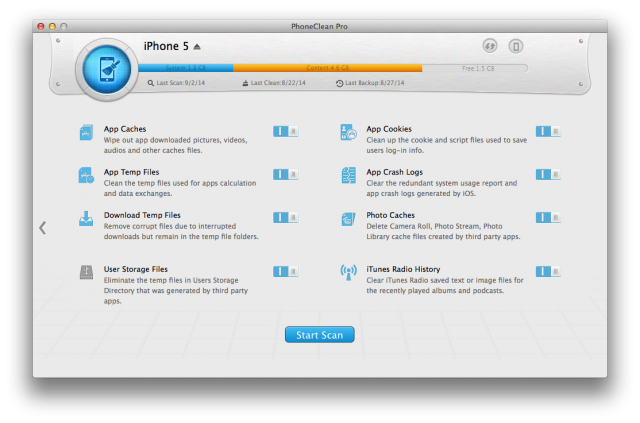Click the PhoneClean Pro window title

320,27
